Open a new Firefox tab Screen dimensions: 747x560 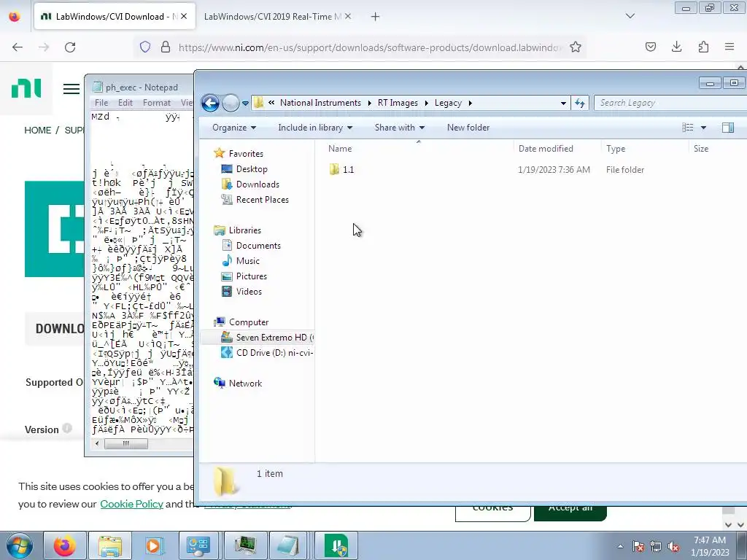[376, 17]
